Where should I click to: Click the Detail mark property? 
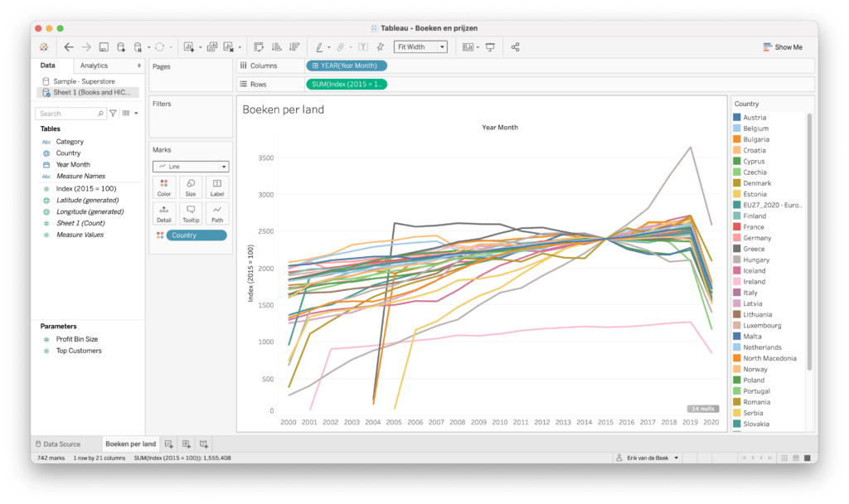coord(163,214)
